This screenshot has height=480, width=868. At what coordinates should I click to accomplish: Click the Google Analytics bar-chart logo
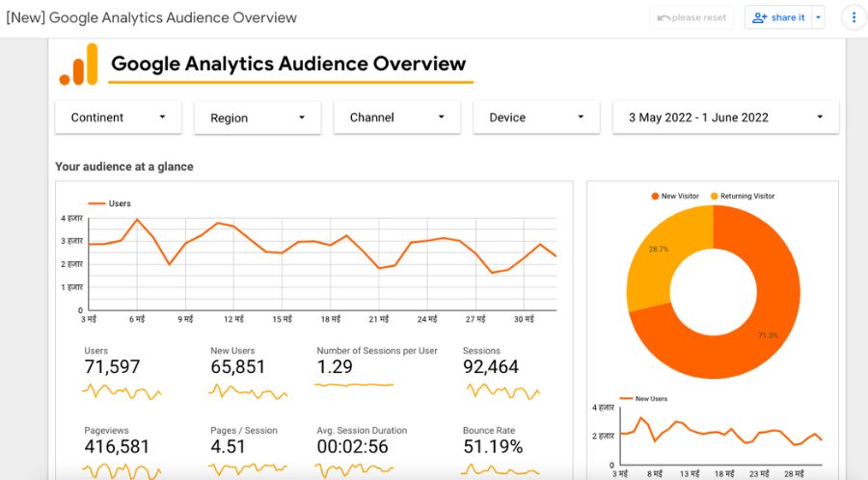pos(79,65)
